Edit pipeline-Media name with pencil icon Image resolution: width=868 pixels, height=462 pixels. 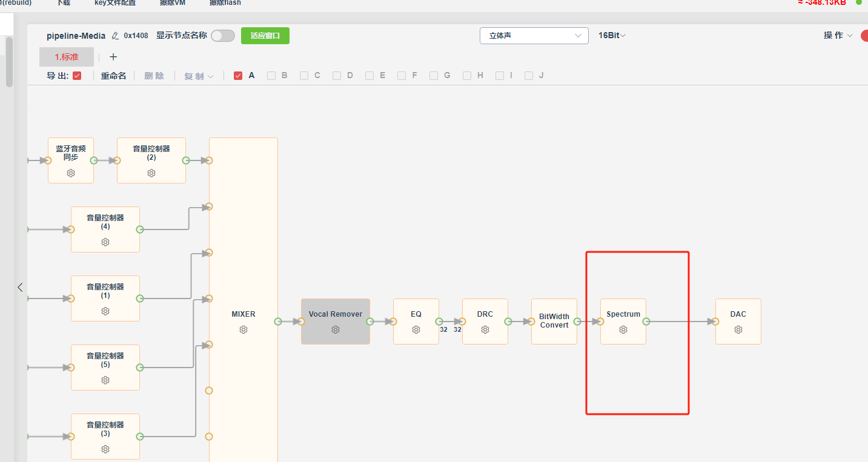[x=116, y=36]
